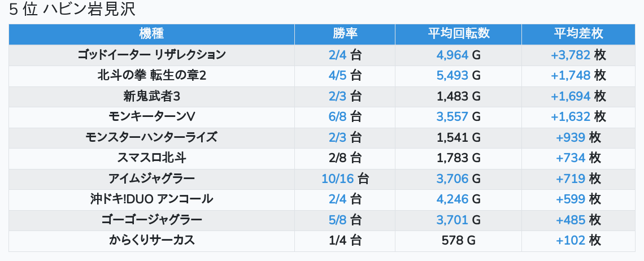The height and width of the screenshot is (261, 644).
Task: Select アイムジャグラー machine name
Action: coord(151,179)
